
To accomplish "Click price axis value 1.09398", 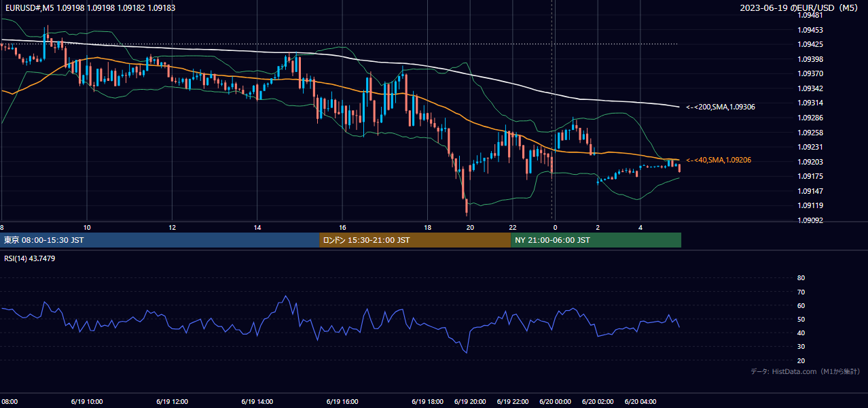I will point(810,59).
